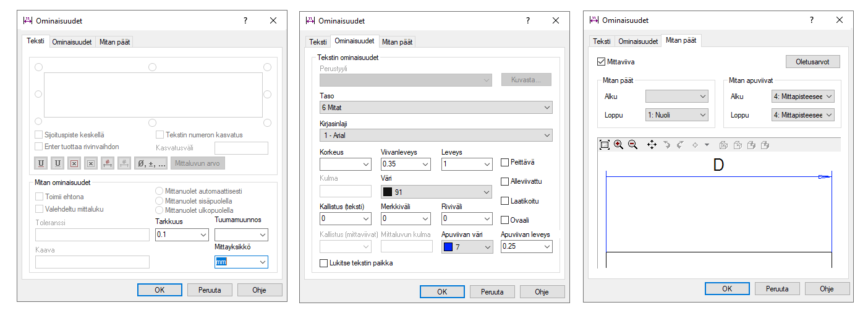Check Tekstin numeron kasvatus
The width and height of the screenshot is (868, 318).
[x=160, y=134]
